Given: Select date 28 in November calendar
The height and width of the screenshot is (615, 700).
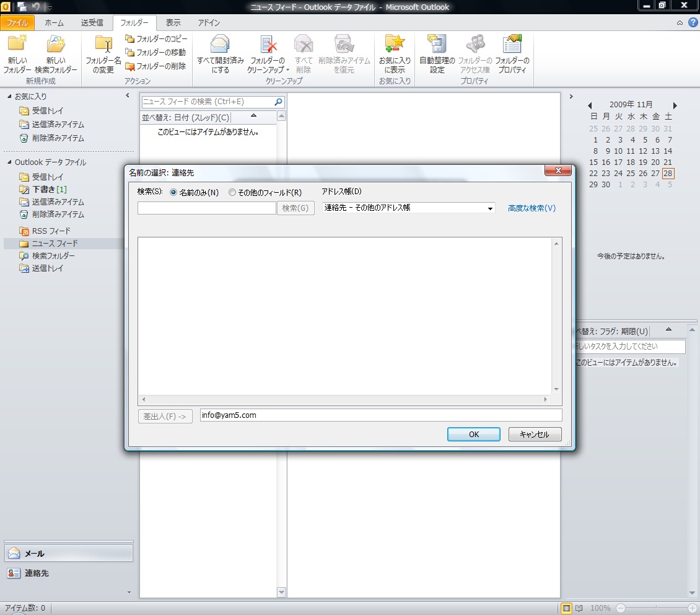Looking at the screenshot, I should tap(668, 174).
